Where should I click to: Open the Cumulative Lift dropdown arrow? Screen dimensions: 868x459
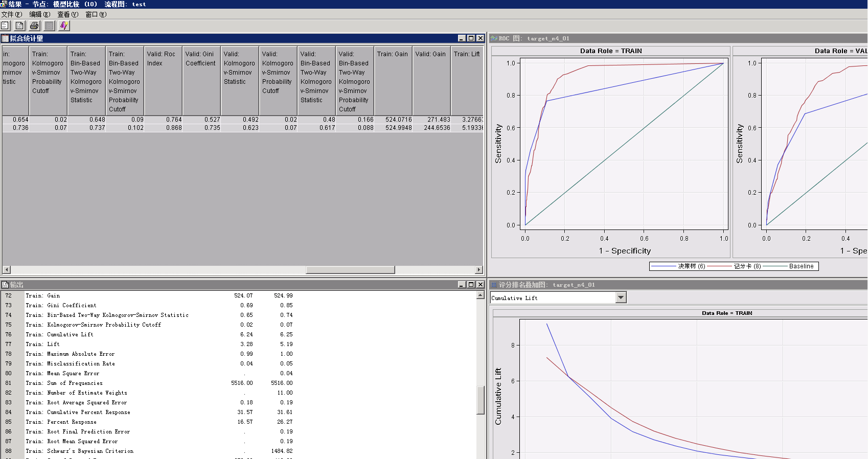point(621,297)
